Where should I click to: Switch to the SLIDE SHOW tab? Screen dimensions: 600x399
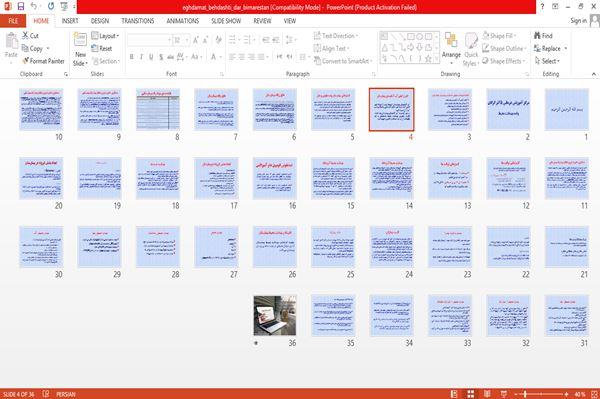[226, 21]
